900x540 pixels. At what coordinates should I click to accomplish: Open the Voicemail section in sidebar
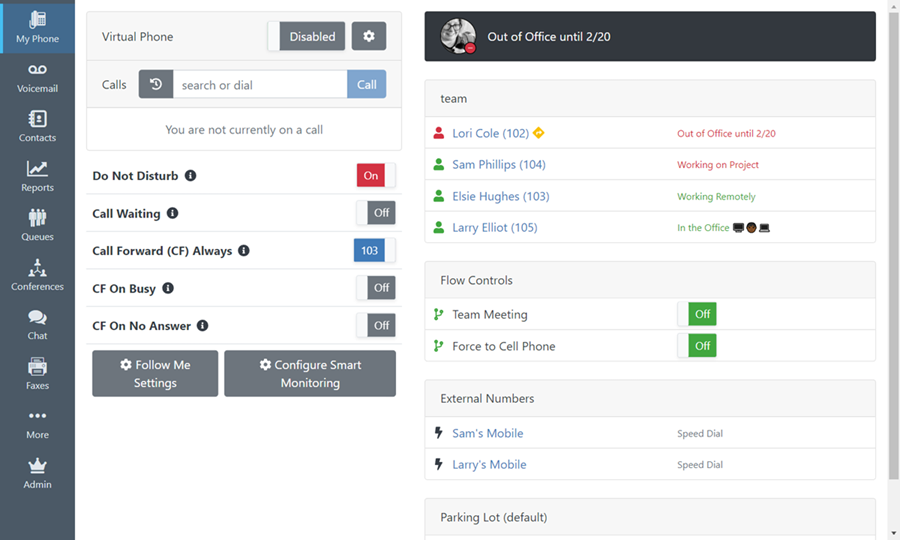[x=37, y=78]
